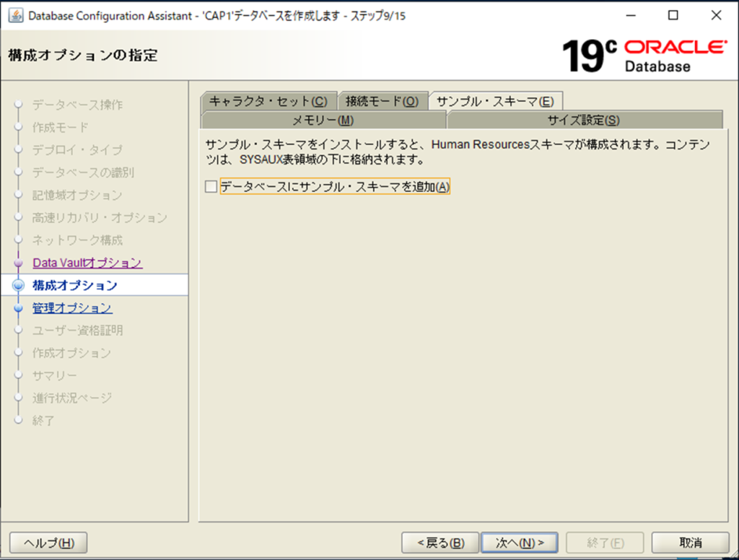Switch to the キャラクタ・セット tab

268,101
